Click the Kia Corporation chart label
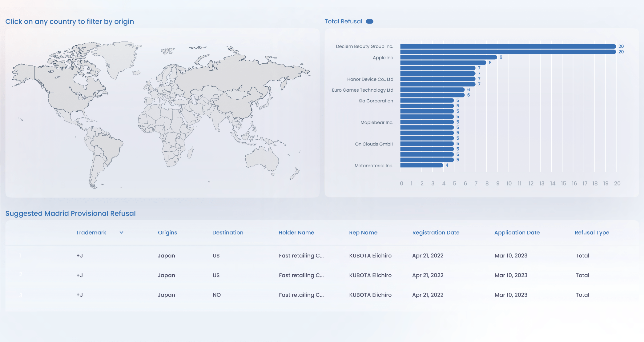This screenshot has height=342, width=644. 376,101
